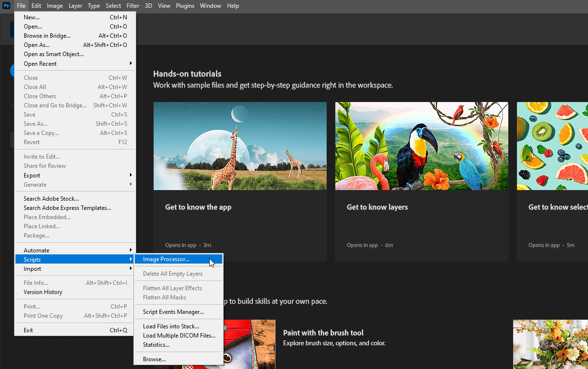
Task: Open Version History from File menu
Action: pos(75,292)
